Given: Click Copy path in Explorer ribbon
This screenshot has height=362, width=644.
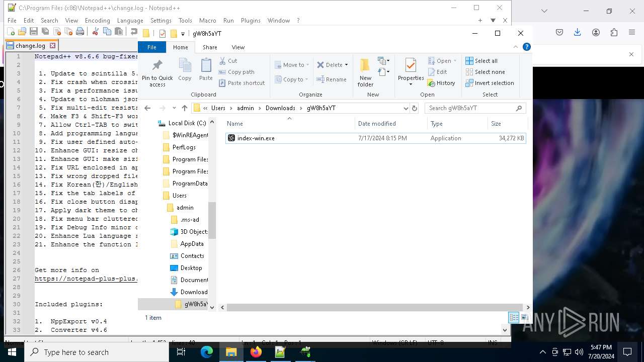Looking at the screenshot, I should coord(236,72).
